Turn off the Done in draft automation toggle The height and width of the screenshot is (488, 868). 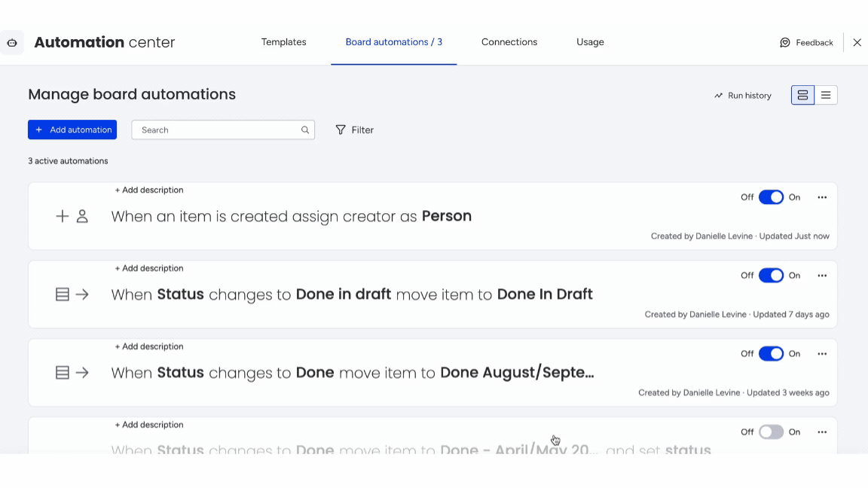tap(771, 276)
